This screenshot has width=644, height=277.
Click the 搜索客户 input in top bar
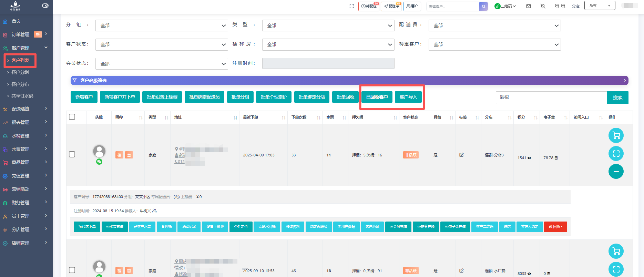tap(453, 6)
